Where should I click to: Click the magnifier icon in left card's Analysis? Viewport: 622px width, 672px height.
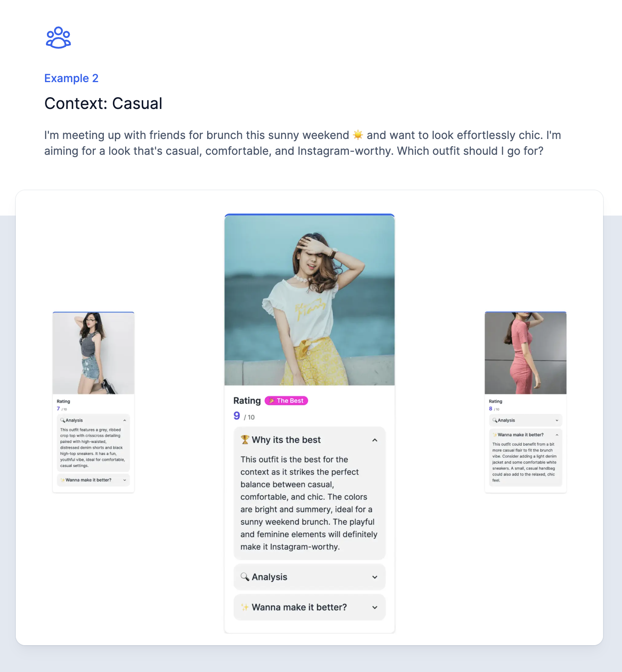63,420
